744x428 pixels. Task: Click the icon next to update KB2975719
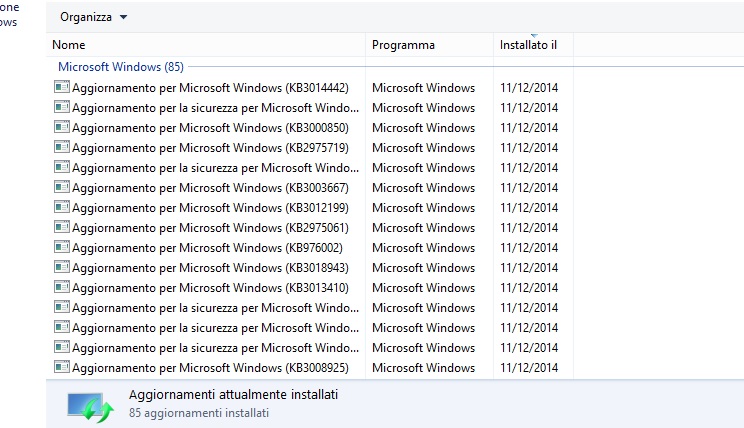[x=62, y=147]
